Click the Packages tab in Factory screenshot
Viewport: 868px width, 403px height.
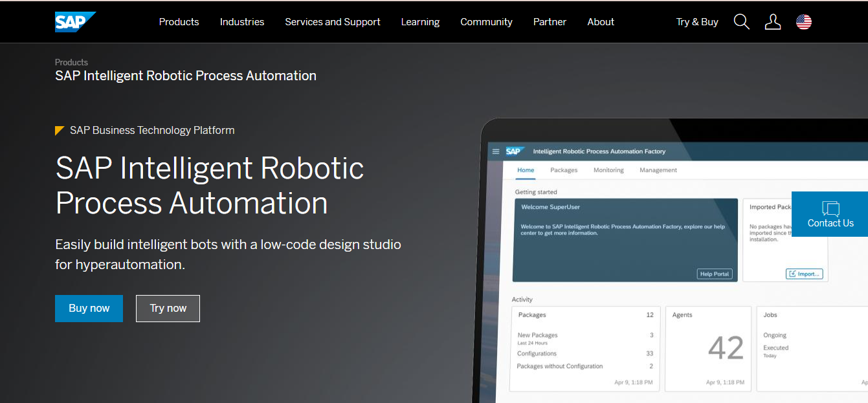pyautogui.click(x=564, y=170)
